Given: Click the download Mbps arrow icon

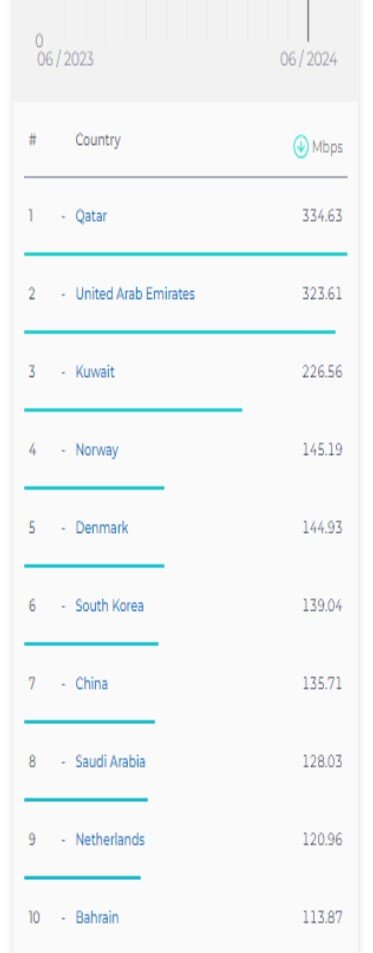Looking at the screenshot, I should [301, 146].
